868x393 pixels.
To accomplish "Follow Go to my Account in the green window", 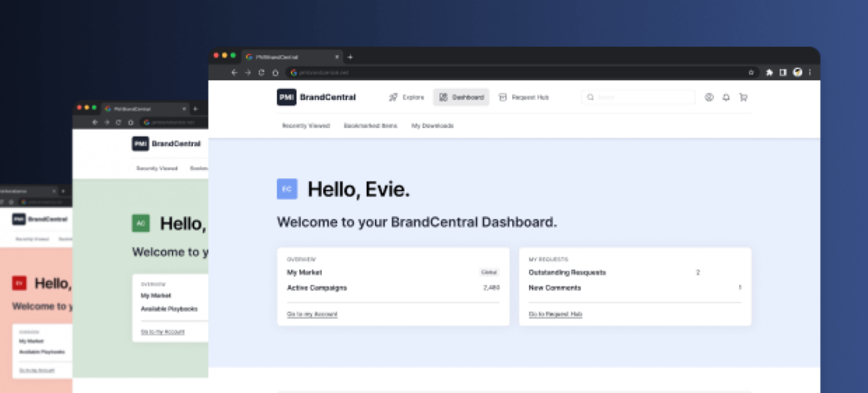I will [162, 332].
